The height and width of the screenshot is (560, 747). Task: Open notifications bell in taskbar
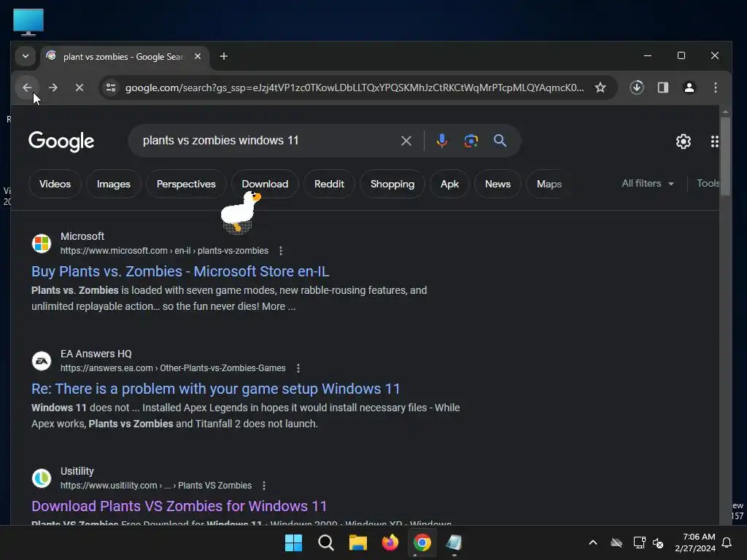coord(727,542)
